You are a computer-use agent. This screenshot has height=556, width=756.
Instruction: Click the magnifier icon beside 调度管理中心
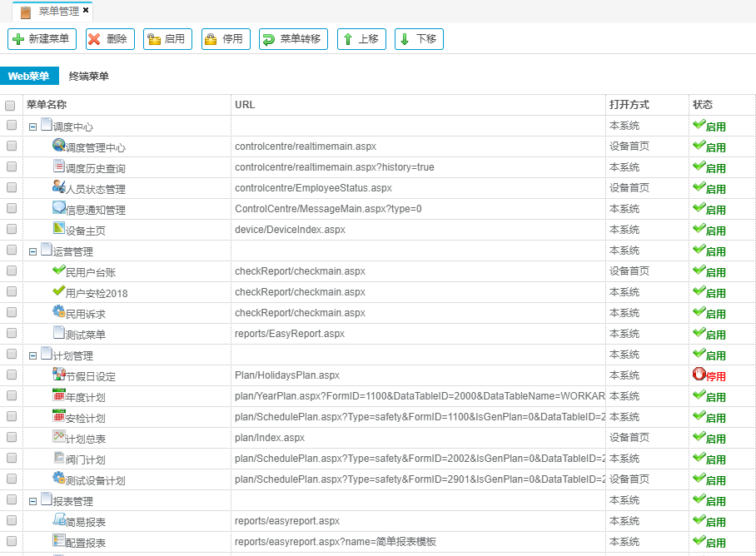[x=58, y=145]
